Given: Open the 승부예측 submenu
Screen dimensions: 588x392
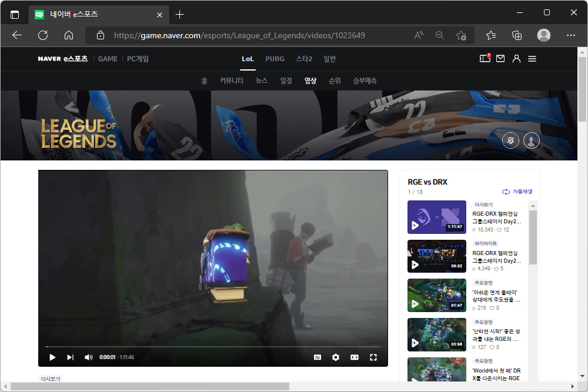Looking at the screenshot, I should [x=365, y=81].
